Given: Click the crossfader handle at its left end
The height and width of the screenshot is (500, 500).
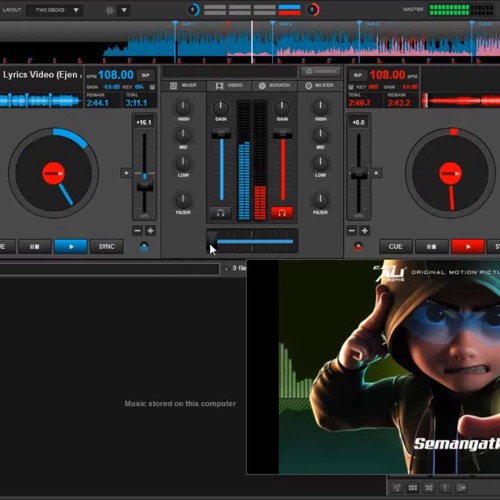Looking at the screenshot, I should (212, 240).
